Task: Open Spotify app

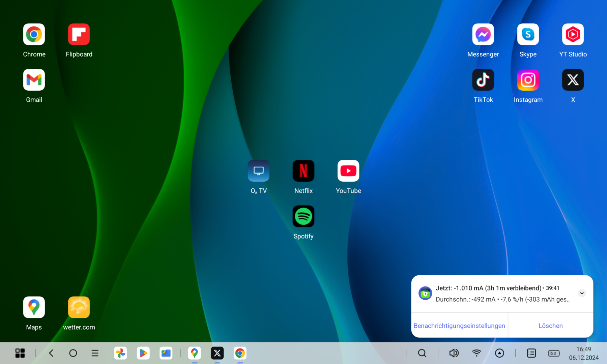Action: [303, 216]
